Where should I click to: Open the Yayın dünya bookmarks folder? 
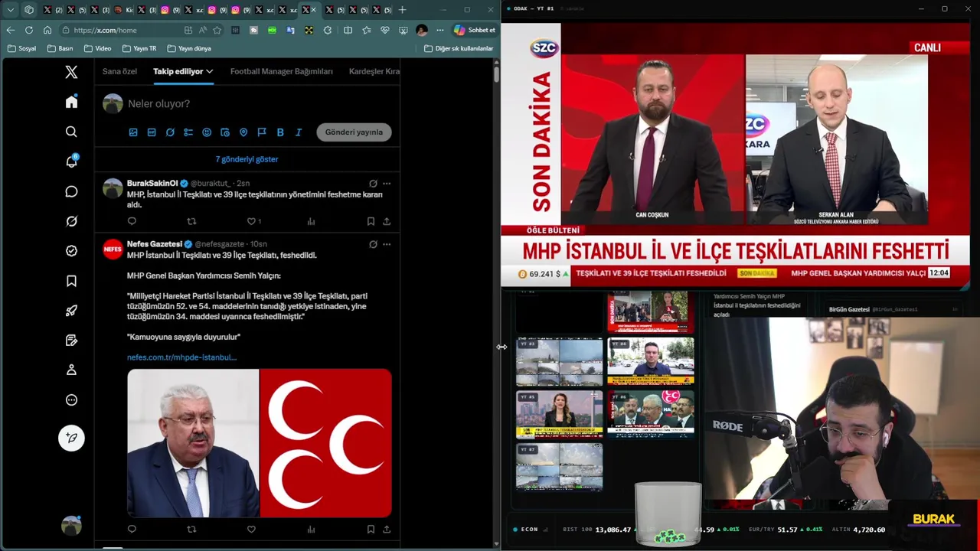click(x=188, y=48)
